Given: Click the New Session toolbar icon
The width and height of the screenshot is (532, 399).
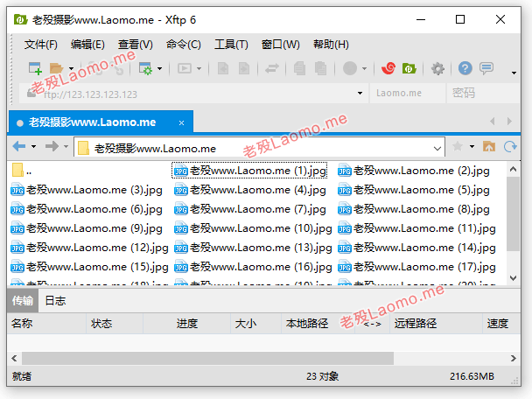Looking at the screenshot, I should point(35,68).
